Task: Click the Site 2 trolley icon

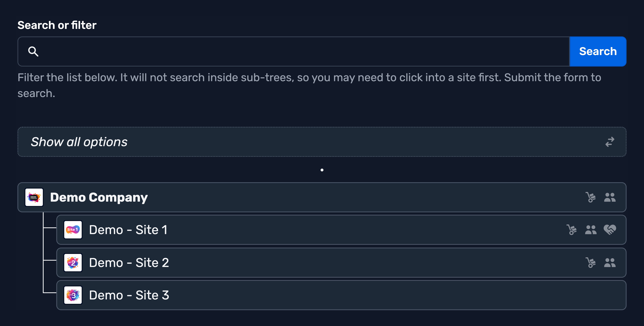Action: click(x=590, y=262)
